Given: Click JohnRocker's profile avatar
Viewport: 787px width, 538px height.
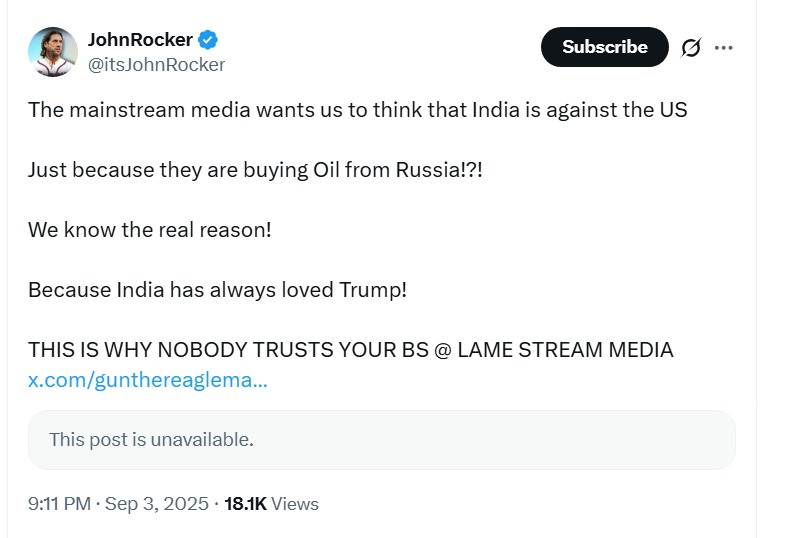Looking at the screenshot, I should [53, 52].
